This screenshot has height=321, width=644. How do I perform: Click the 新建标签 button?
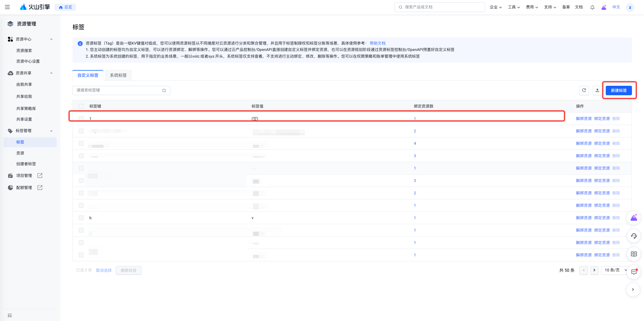coord(619,90)
